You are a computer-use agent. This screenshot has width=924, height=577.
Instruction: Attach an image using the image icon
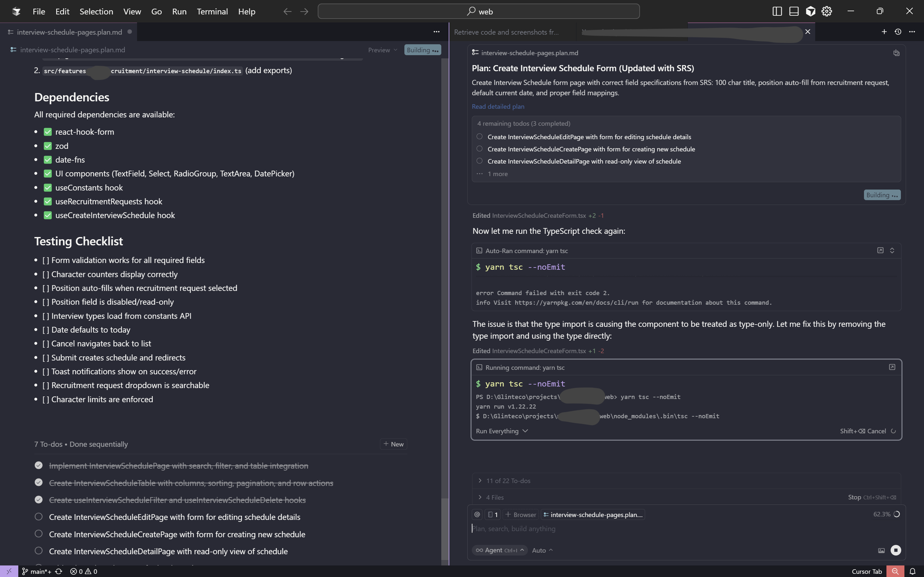pyautogui.click(x=881, y=550)
